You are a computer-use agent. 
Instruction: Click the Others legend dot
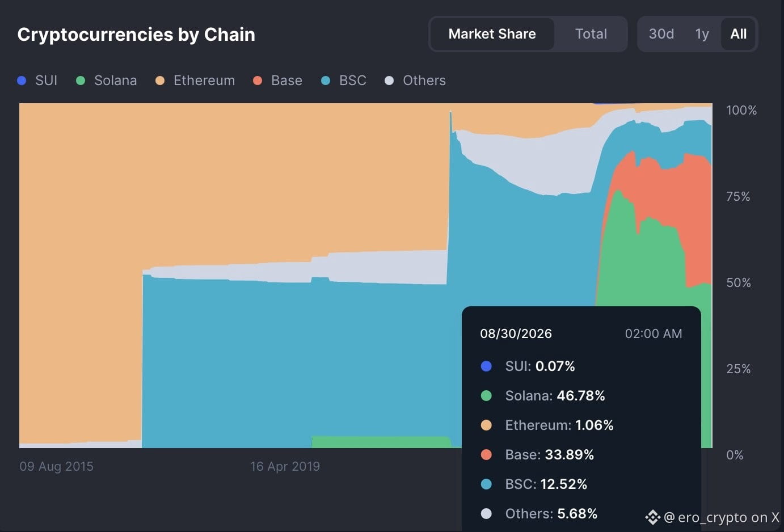[389, 81]
